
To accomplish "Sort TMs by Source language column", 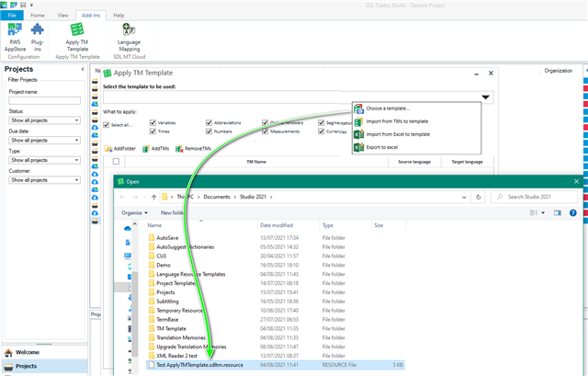I will click(x=414, y=162).
